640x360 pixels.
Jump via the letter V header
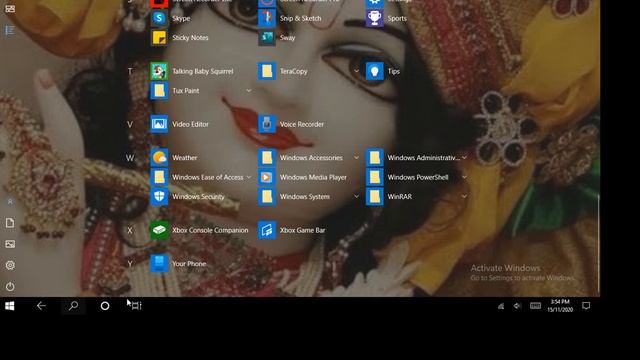tap(130, 124)
